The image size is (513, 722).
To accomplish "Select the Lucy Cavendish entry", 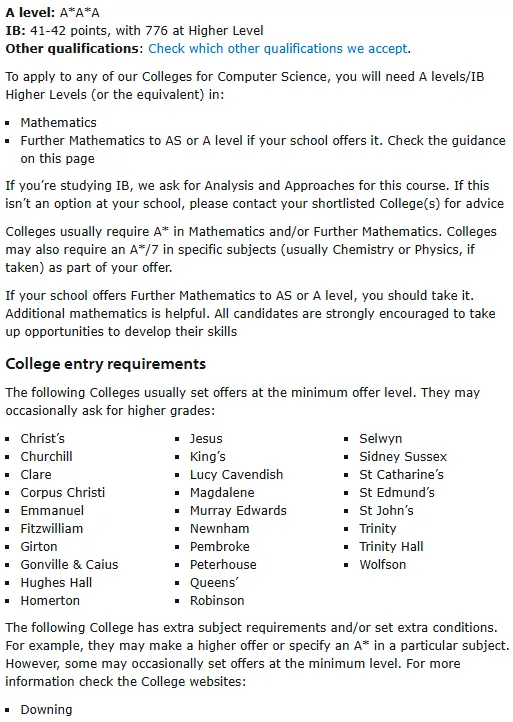I will pyautogui.click(x=236, y=474).
